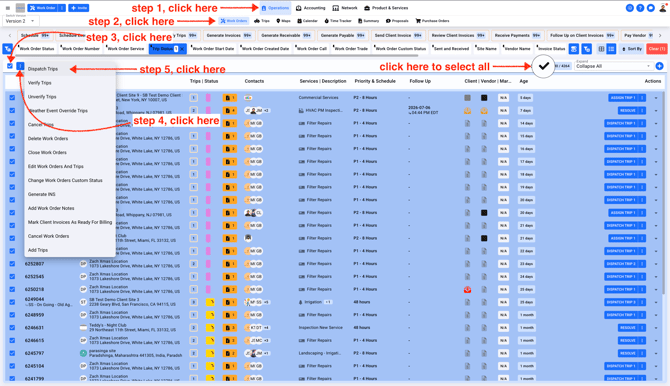
Task: Remove the Trip Status filter with its X
Action: click(x=182, y=49)
